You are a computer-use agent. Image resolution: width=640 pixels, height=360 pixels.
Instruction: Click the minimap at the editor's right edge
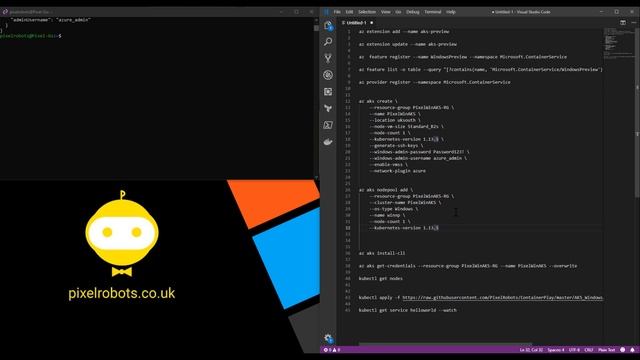tap(619, 44)
